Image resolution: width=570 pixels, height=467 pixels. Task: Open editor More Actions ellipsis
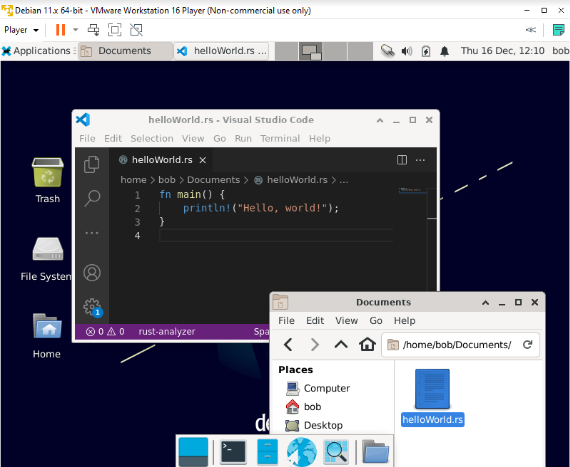tap(420, 160)
